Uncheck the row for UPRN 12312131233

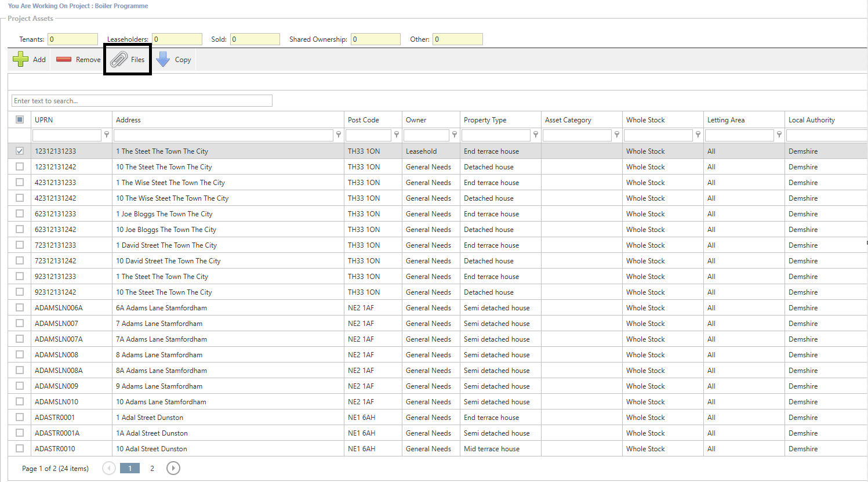[x=20, y=151]
